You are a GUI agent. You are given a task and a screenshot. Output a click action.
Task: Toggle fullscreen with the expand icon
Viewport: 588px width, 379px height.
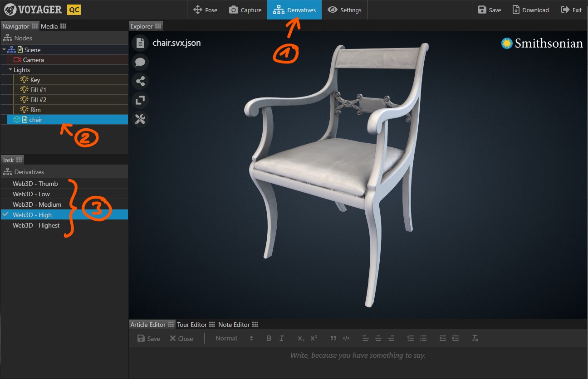tap(140, 100)
